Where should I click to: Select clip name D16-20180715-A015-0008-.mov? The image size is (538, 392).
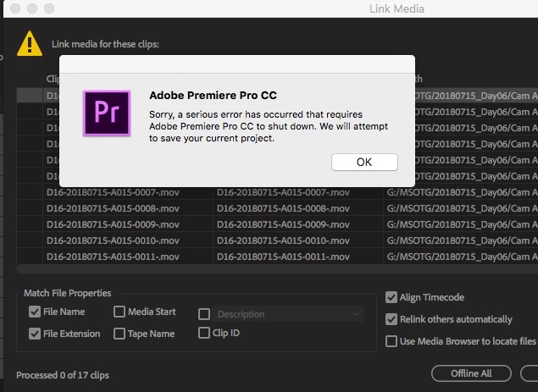114,208
